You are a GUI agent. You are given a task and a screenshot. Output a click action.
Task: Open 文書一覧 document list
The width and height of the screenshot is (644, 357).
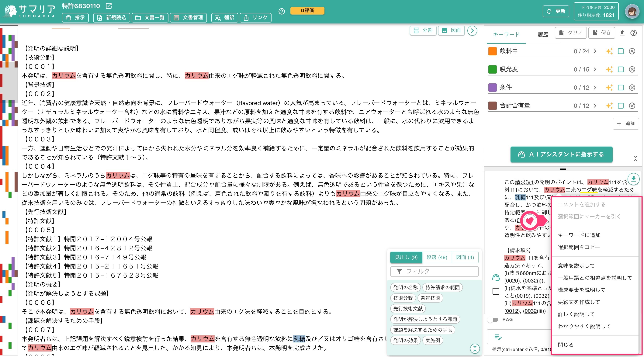tap(150, 18)
